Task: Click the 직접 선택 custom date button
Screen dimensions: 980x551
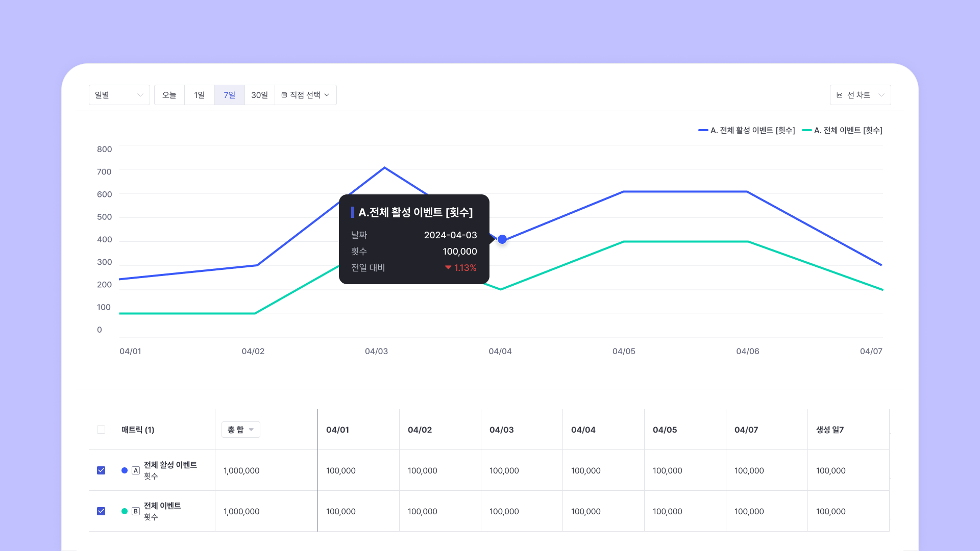Action: click(305, 95)
